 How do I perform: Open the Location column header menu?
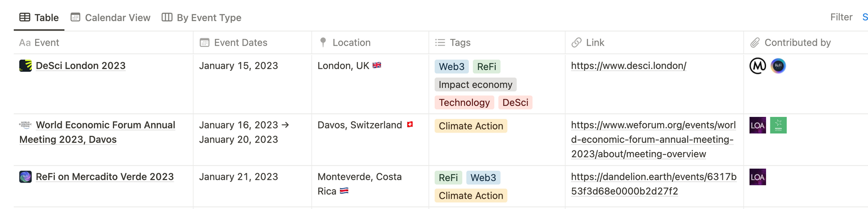(x=351, y=43)
